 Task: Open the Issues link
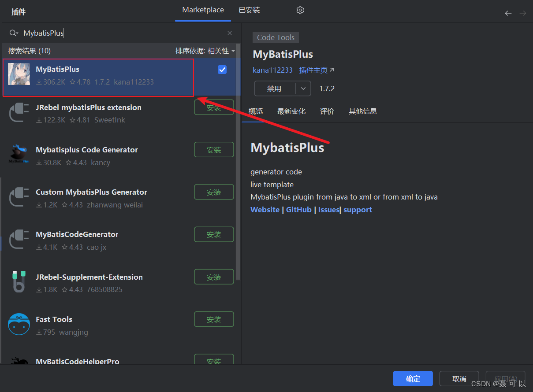(328, 210)
